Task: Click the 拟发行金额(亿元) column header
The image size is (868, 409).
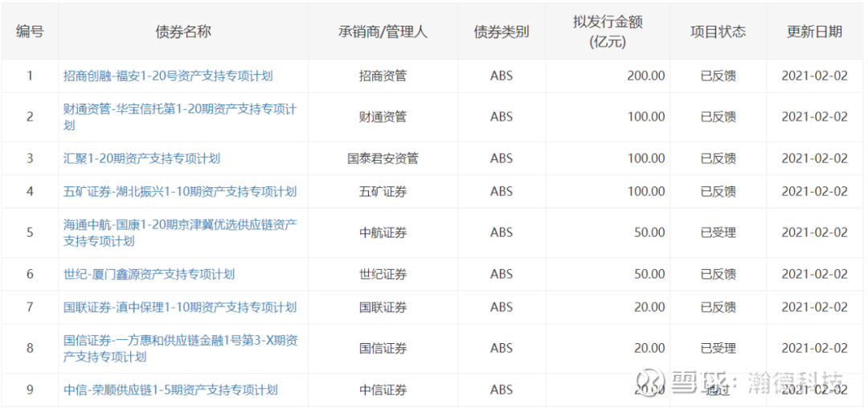Action: [608, 32]
